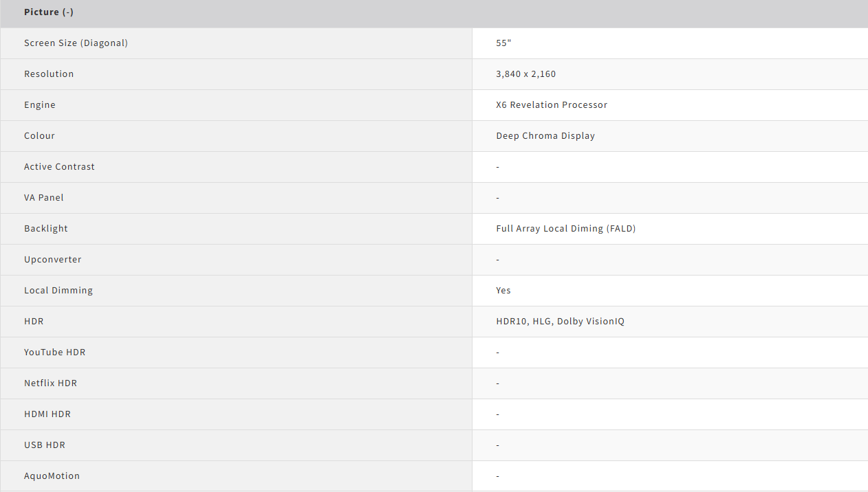The width and height of the screenshot is (868, 492).
Task: Click the Upconverter row label
Action: [x=53, y=260]
